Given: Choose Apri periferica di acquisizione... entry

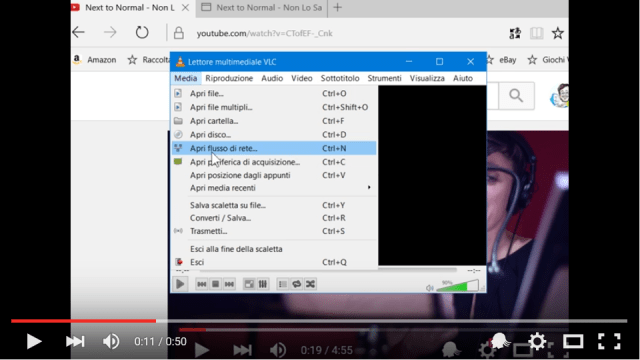Looking at the screenshot, I should point(273,162).
